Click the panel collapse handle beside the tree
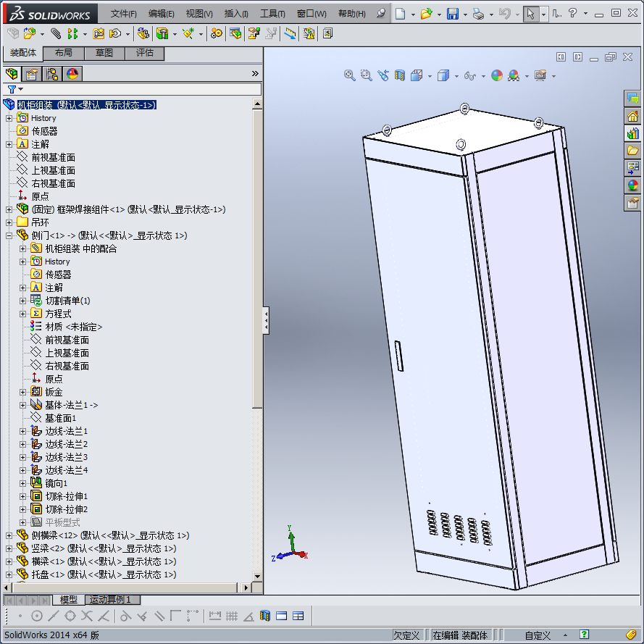The width and height of the screenshot is (644, 644). coord(266,320)
